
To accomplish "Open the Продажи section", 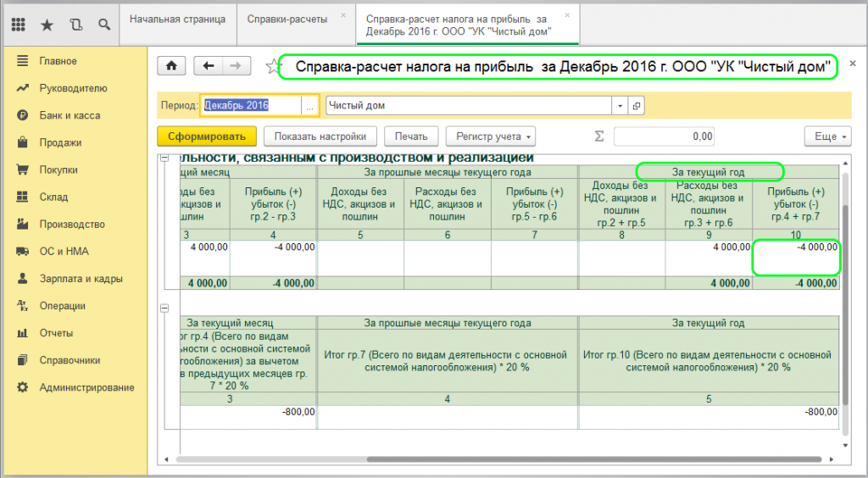I will [60, 142].
